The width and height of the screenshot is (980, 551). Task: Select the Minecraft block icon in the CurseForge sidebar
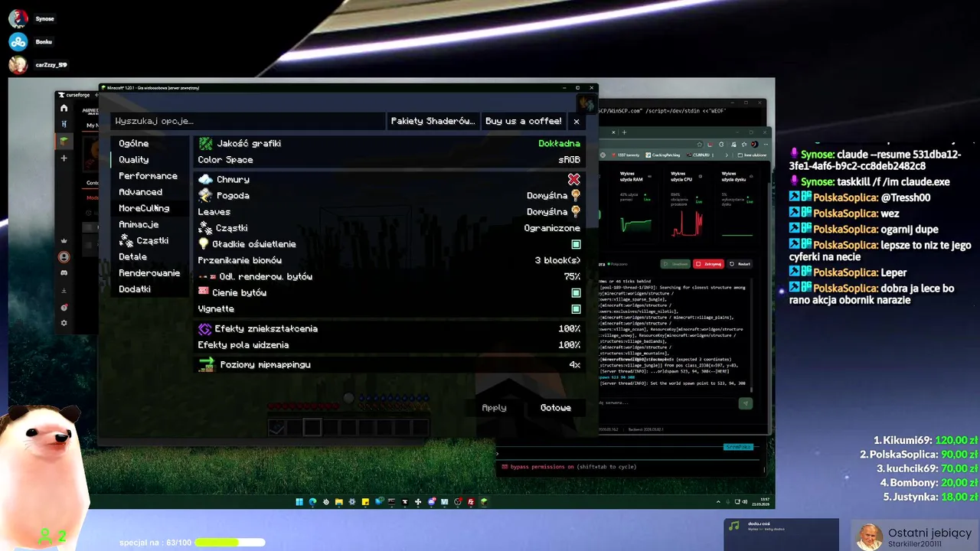64,141
